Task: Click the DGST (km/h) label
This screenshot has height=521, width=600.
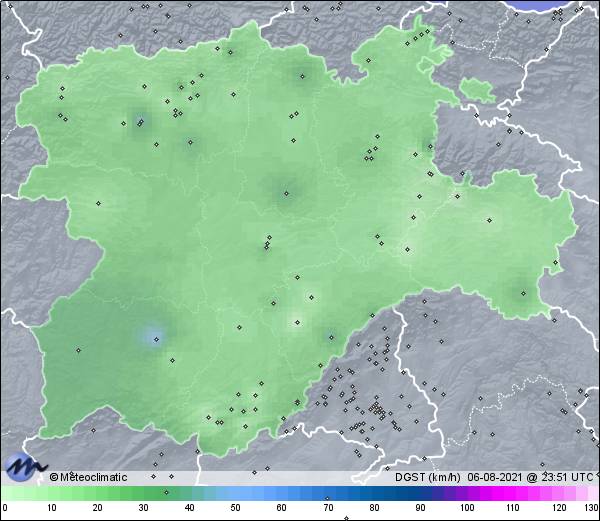Action: coord(428,477)
